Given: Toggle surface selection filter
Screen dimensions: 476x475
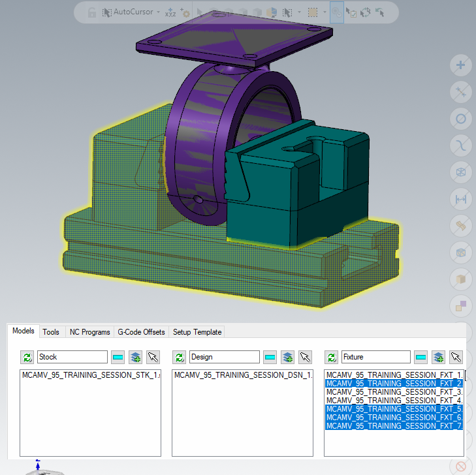Looking at the screenshot, I should click(460, 226).
